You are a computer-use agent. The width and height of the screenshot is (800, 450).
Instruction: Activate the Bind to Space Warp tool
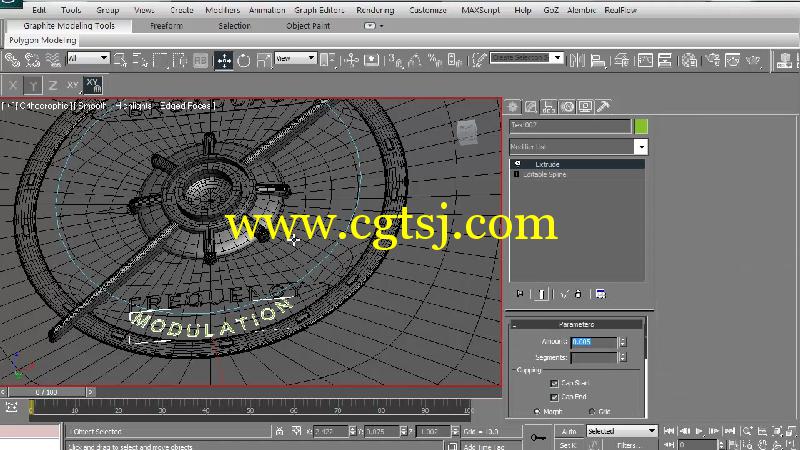click(x=53, y=60)
